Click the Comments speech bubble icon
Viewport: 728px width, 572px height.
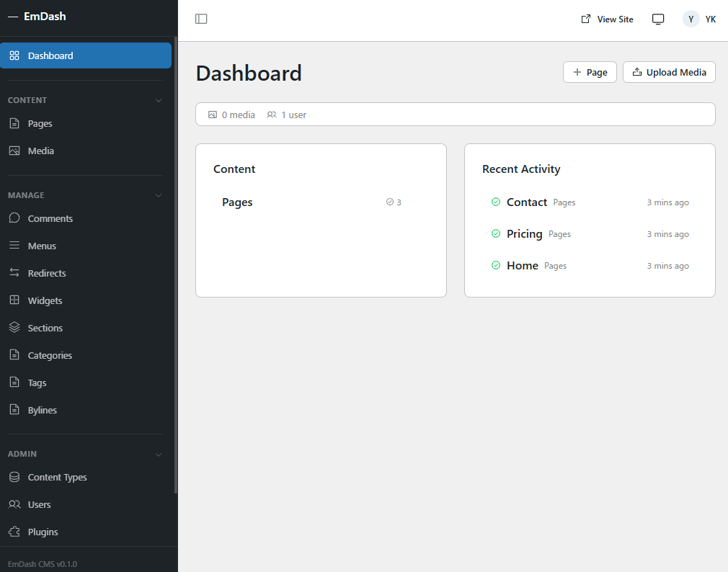(x=14, y=218)
